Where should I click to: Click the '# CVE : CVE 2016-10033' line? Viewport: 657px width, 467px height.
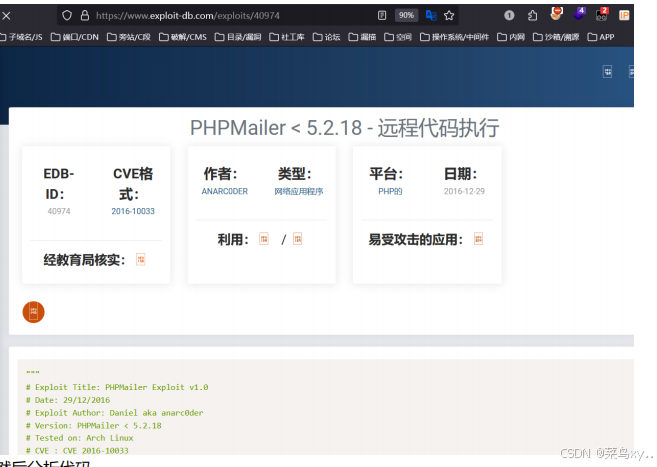tap(77, 451)
